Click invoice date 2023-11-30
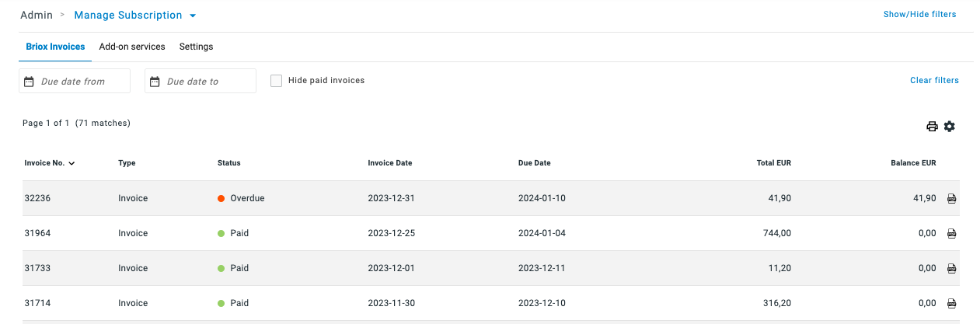 (392, 303)
